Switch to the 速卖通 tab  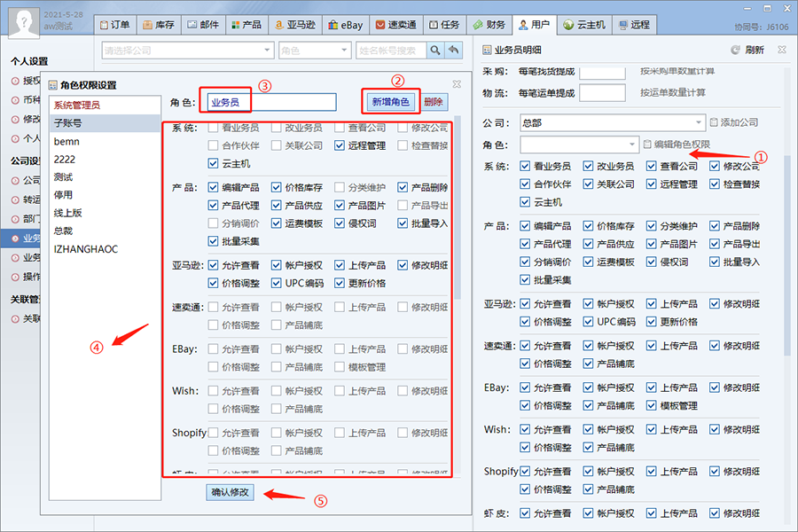395,25
